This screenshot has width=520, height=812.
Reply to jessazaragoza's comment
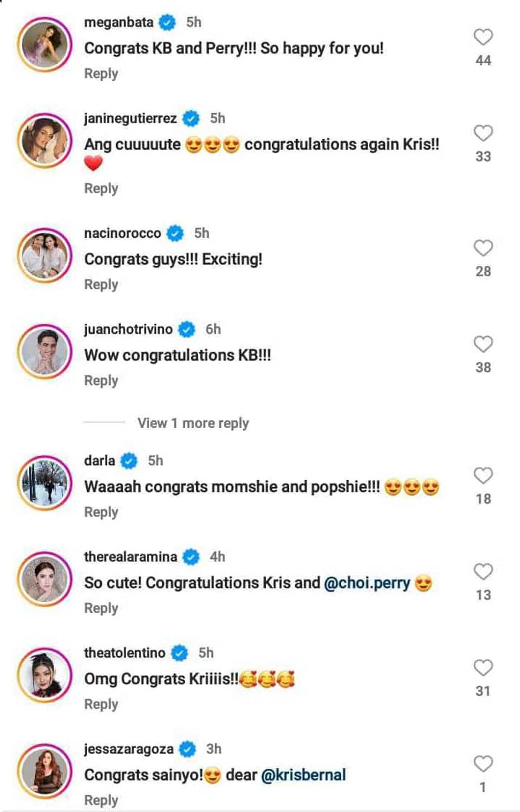pyautogui.click(x=101, y=800)
